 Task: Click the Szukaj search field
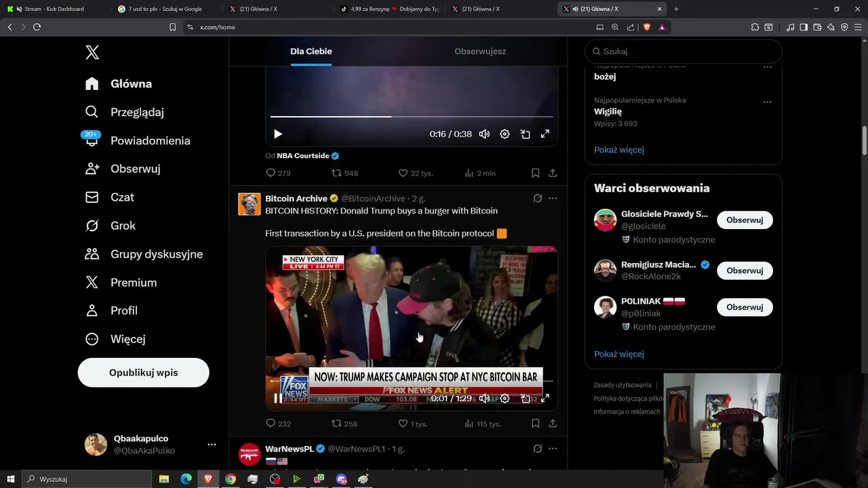684,52
